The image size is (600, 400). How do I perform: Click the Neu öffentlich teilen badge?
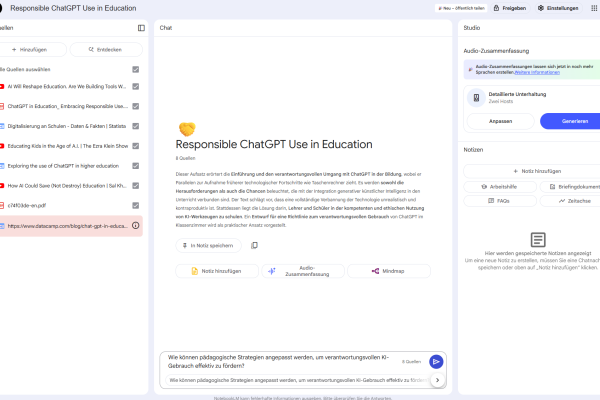coord(461,8)
